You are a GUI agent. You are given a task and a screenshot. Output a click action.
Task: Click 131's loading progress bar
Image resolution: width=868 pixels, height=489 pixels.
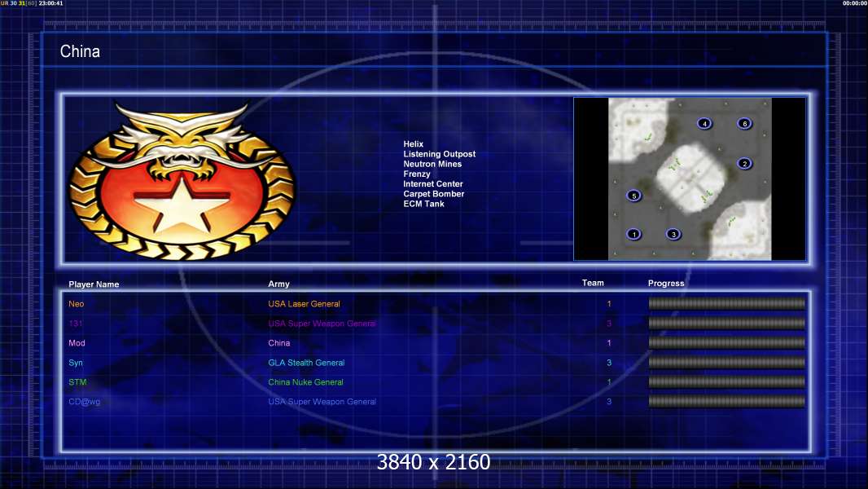pyautogui.click(x=727, y=323)
